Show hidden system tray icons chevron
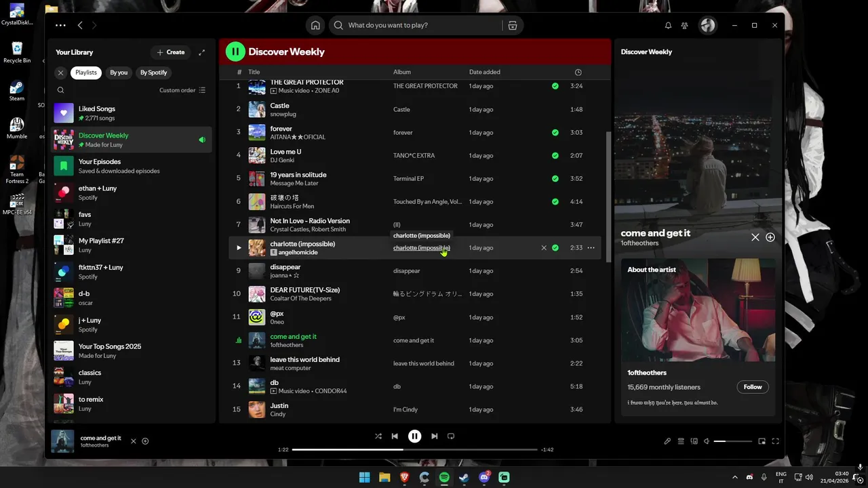 [x=735, y=477]
